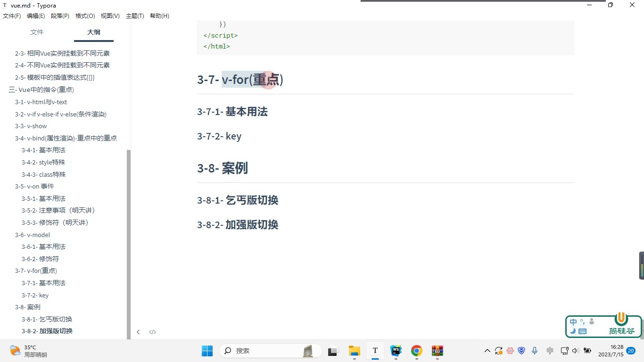Open 文件(F) menu
The image size is (644, 362).
pyautogui.click(x=12, y=16)
